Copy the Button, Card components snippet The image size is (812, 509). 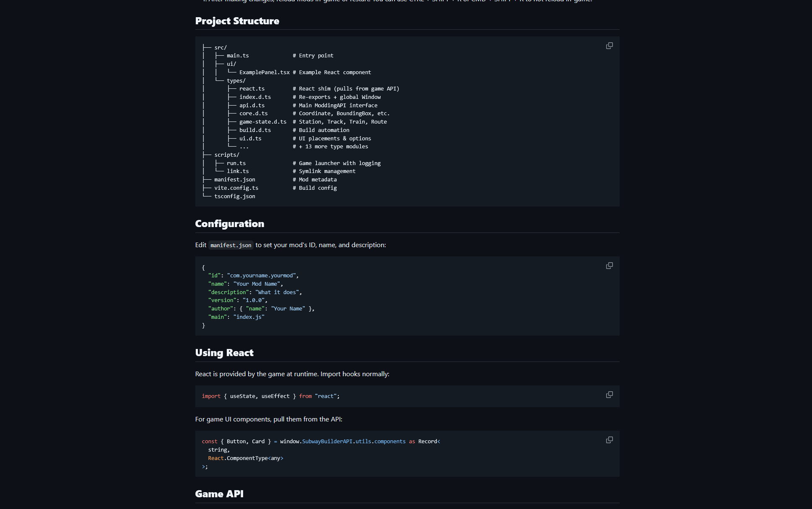pos(609,440)
